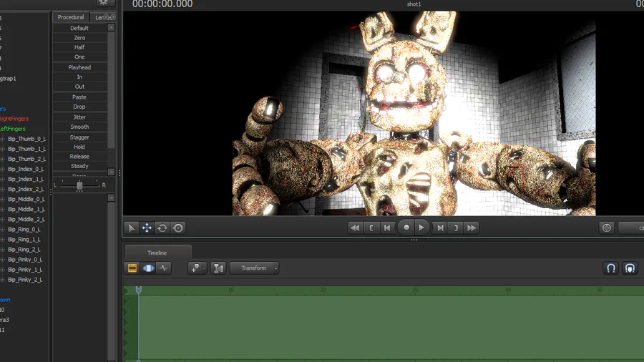Image resolution: width=644 pixels, height=362 pixels.
Task: Click the L–R balance slider handle
Action: 79,185
